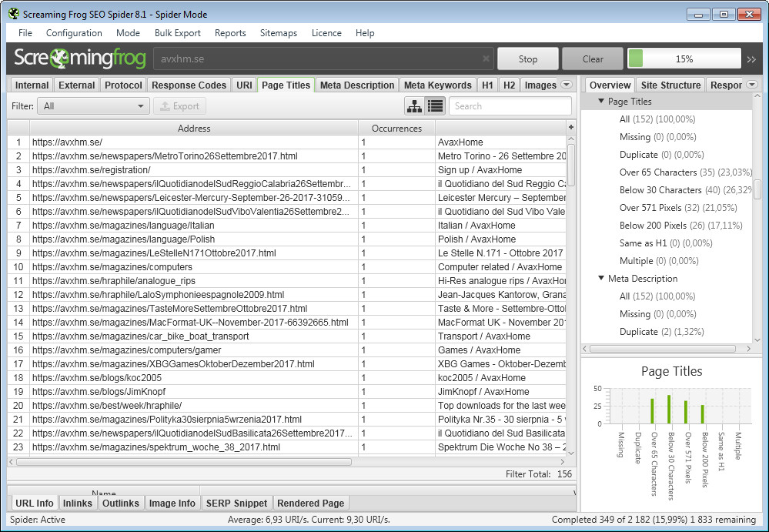Select Meta Description Duplicate (2) item
The height and width of the screenshot is (532, 769).
point(661,332)
